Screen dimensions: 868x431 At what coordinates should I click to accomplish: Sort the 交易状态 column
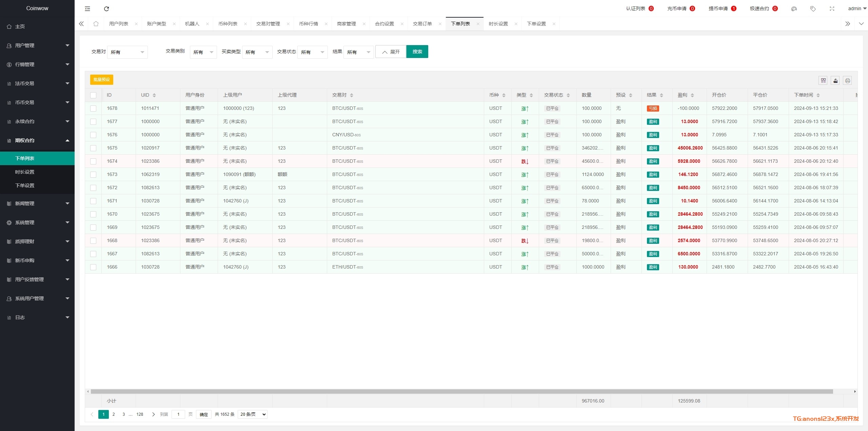pyautogui.click(x=568, y=95)
